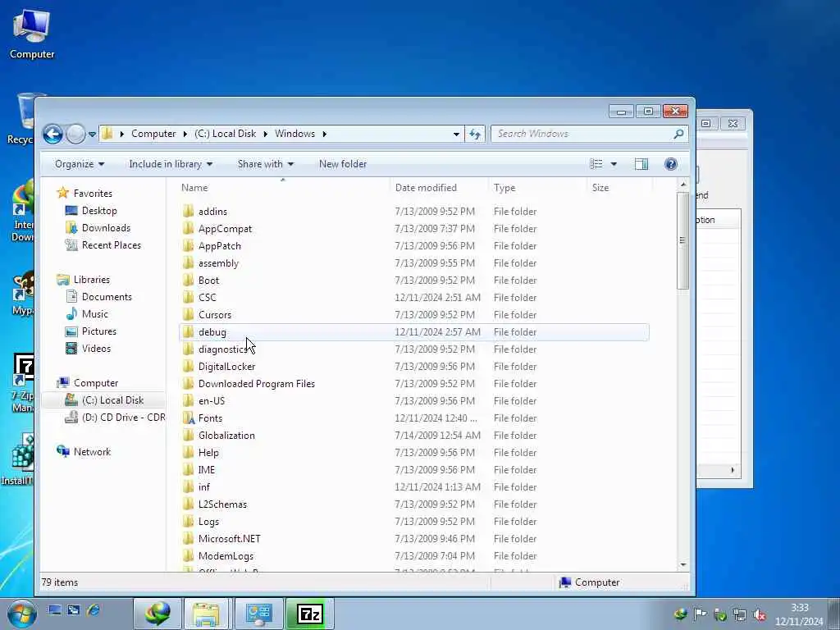This screenshot has height=630, width=840.
Task: Open Desktop in Favorites
Action: pyautogui.click(x=99, y=211)
